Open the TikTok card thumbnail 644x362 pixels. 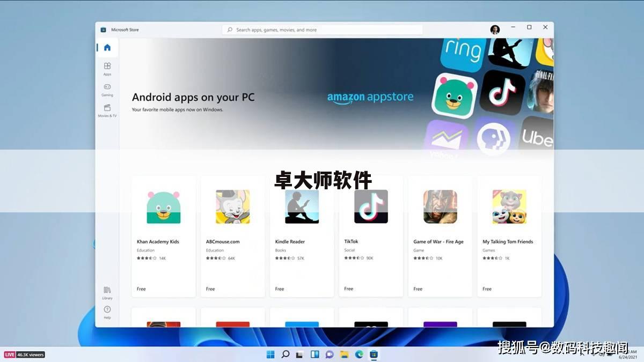tap(371, 206)
